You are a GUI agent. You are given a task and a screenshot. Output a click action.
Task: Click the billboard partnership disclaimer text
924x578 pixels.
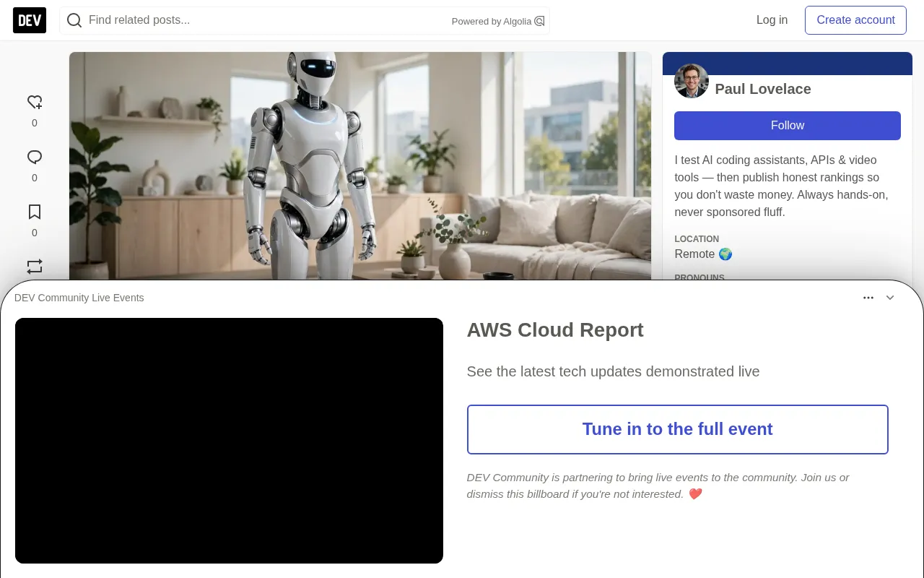[x=658, y=486]
